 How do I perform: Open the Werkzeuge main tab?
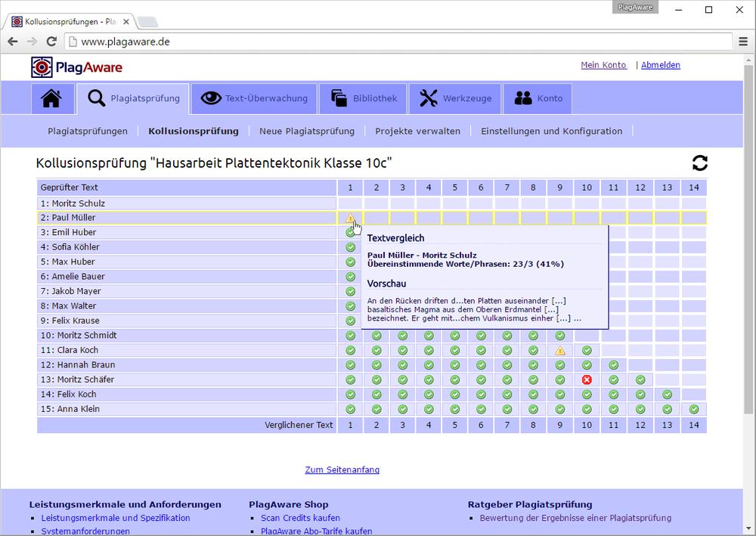click(x=455, y=98)
